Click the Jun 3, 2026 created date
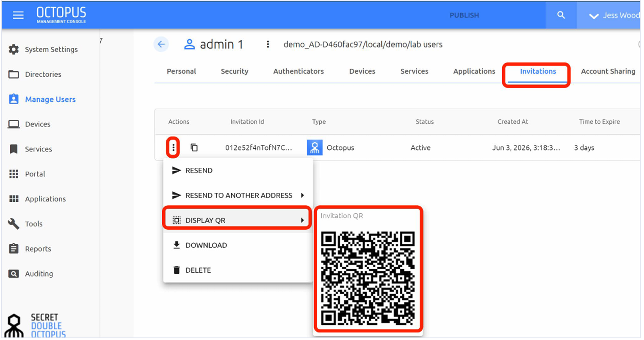This screenshot has height=340, width=644. (x=526, y=148)
